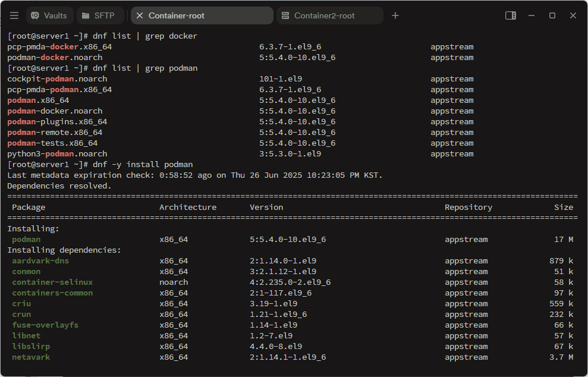Click the Size column header
This screenshot has width=588, height=377.
(x=564, y=207)
